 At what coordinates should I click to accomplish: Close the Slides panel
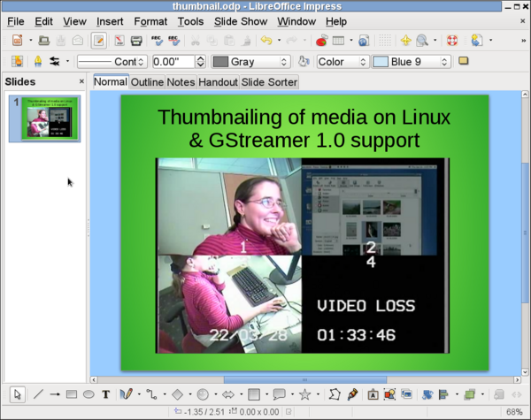point(81,81)
